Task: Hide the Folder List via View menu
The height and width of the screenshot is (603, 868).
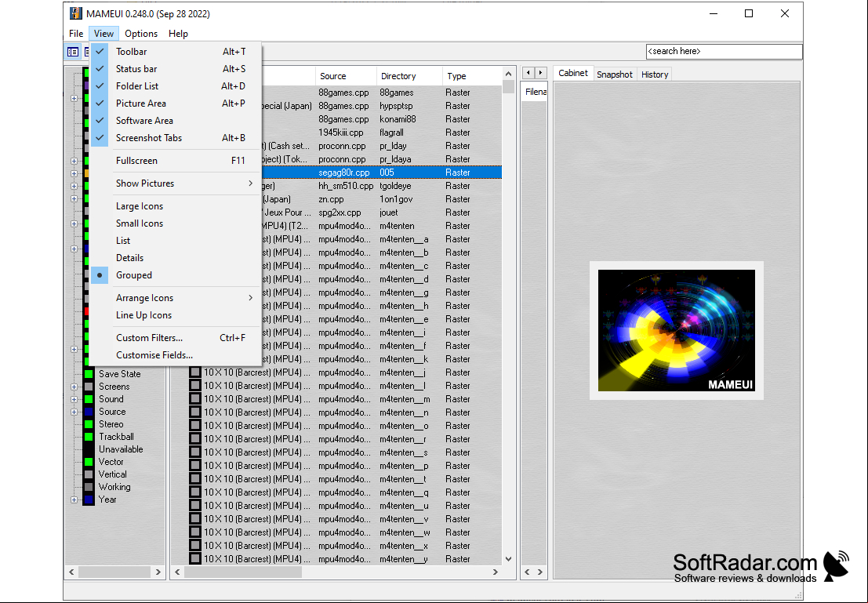Action: tap(176, 85)
